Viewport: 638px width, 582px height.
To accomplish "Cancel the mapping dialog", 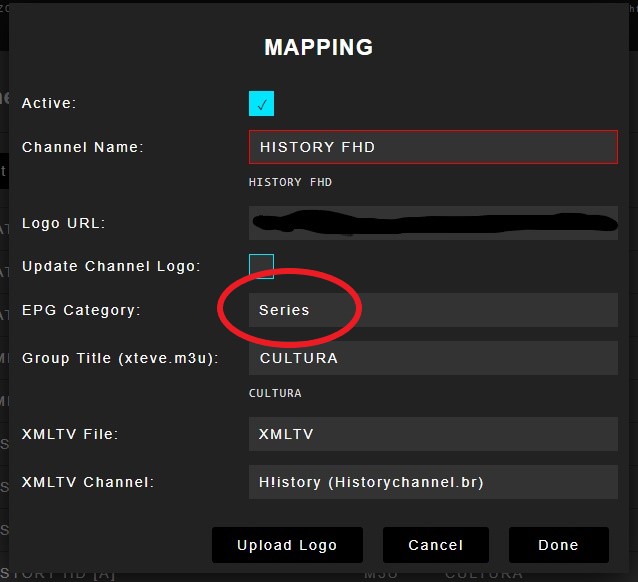I will click(x=436, y=545).
